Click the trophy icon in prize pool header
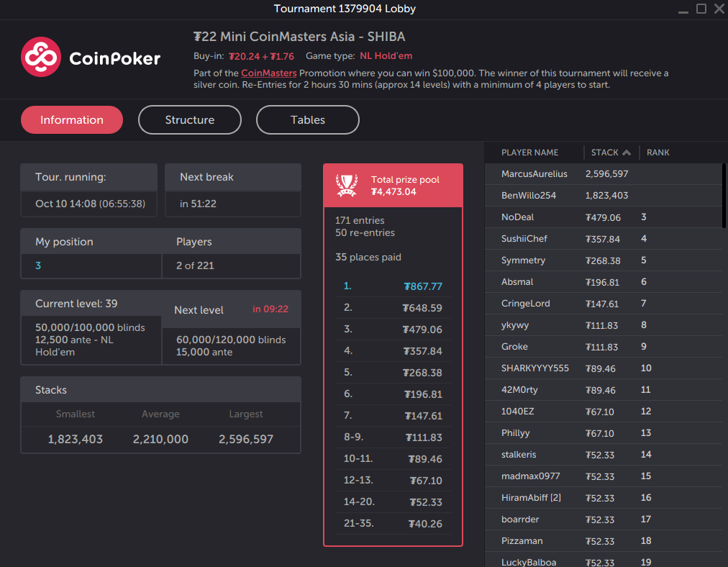Screen dimensions: 728x567 [x=347, y=186]
